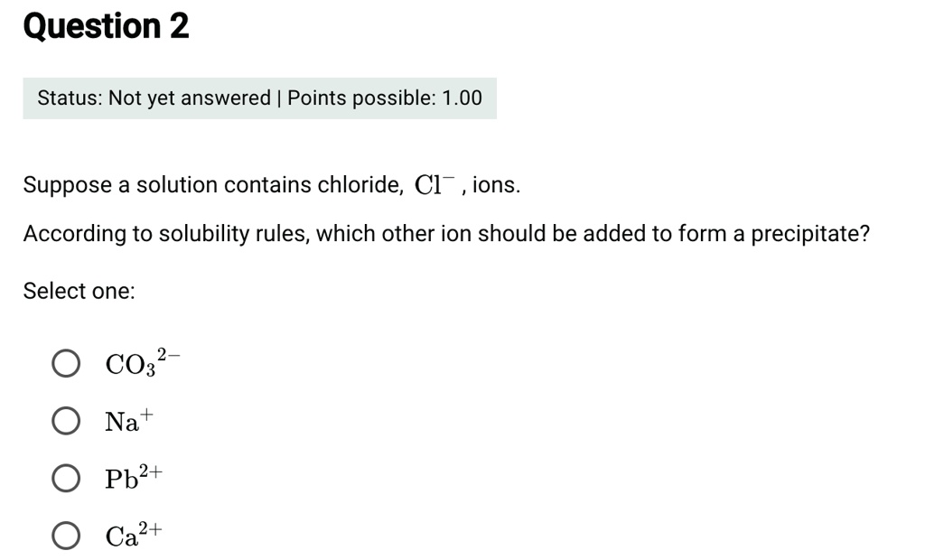The height and width of the screenshot is (560, 925).
Task: Select the Ca2+ radio button
Action: click(65, 535)
